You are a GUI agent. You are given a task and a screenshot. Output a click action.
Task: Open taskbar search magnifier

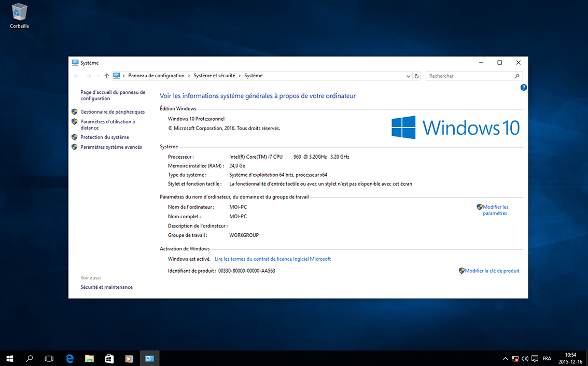click(x=29, y=359)
